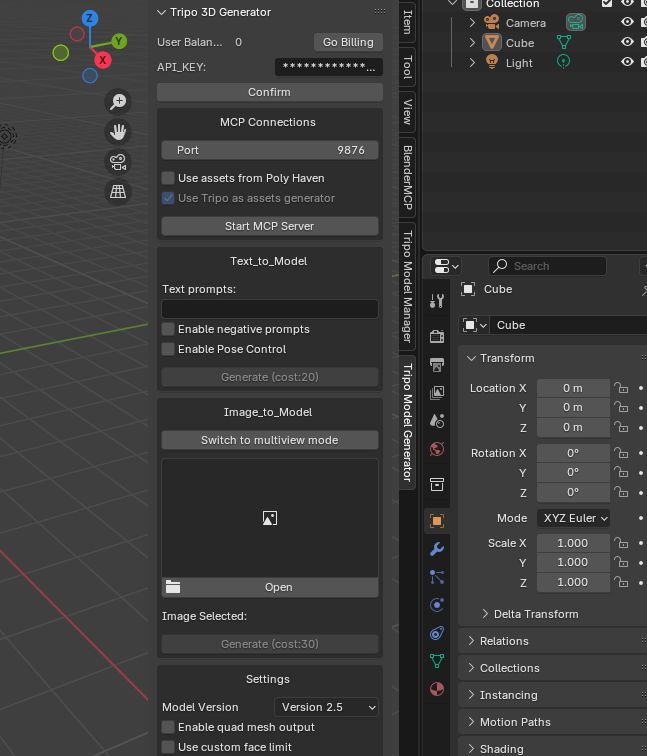Enable Use assets from Poly Haven

168,178
